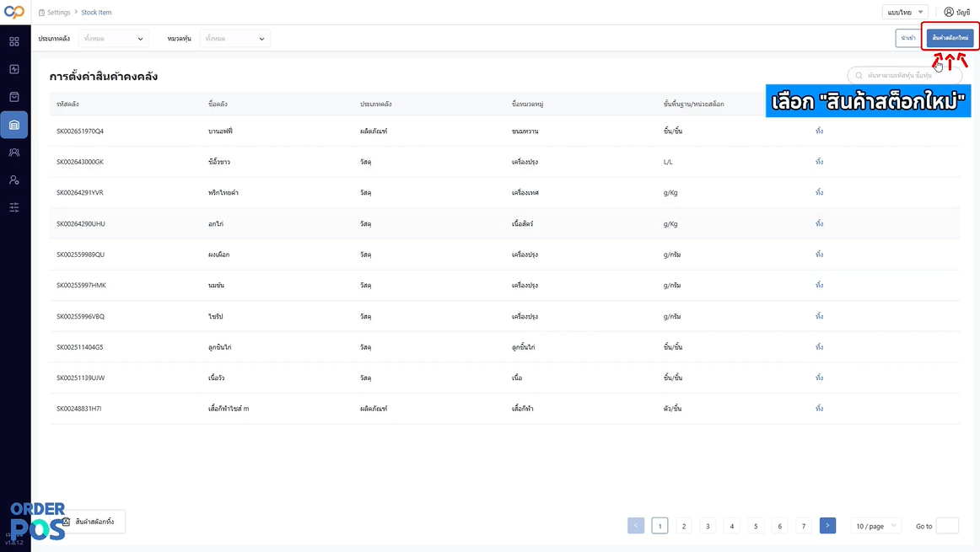Click the นำเข้า import button
Viewport: 980px width, 552px height.
click(908, 38)
